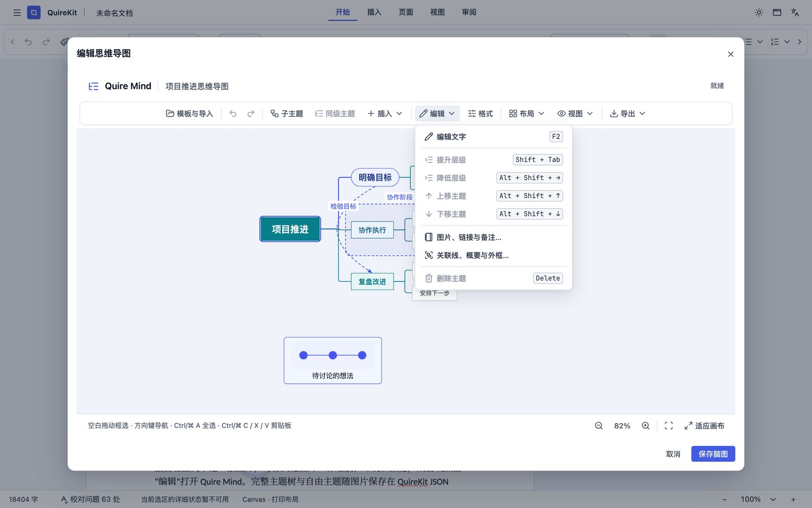The image size is (812, 508).
Task: Add a 同级主题 sibling topic
Action: [335, 114]
